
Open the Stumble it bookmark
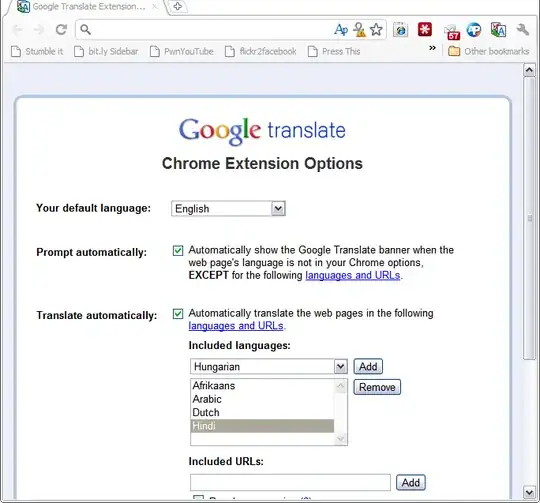[x=37, y=52]
